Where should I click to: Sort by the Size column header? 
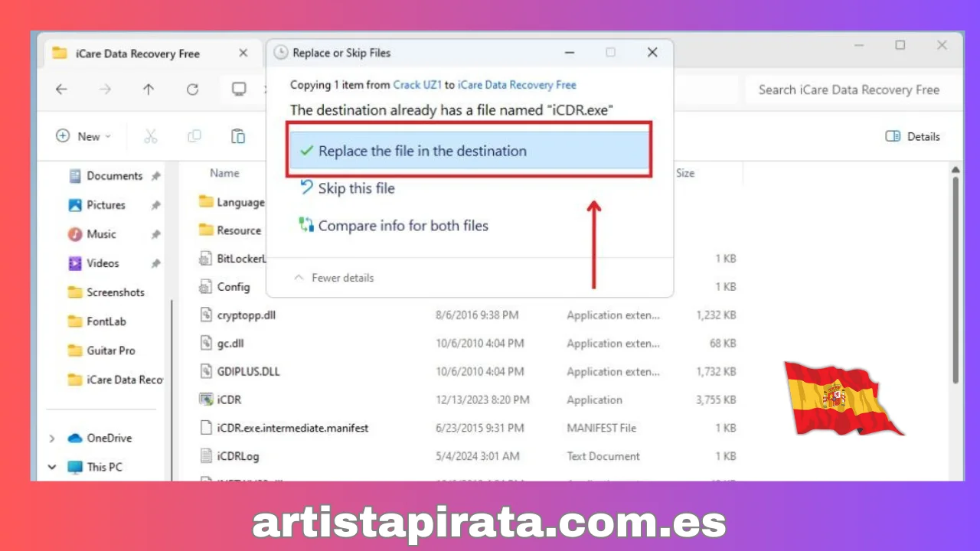pos(685,174)
